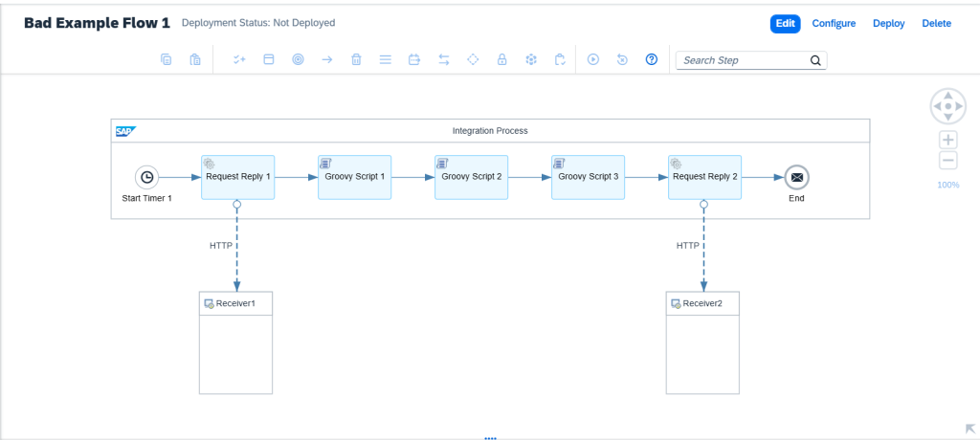
Task: Select the End message event
Action: coord(796,178)
